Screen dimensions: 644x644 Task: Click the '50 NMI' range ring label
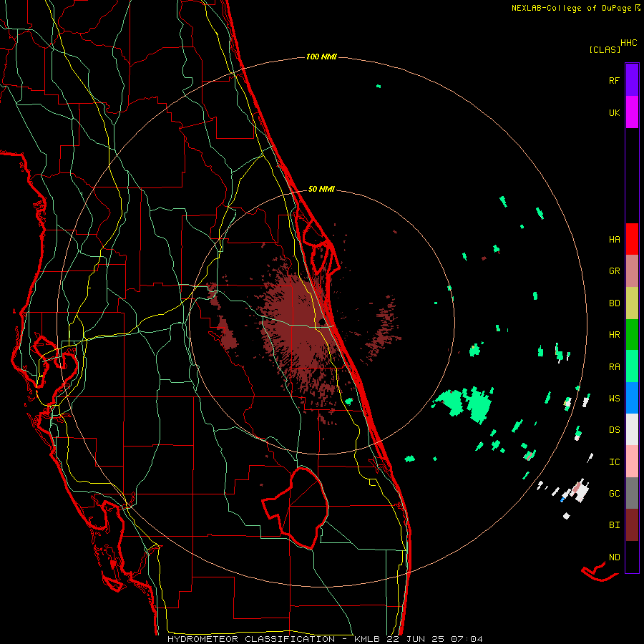[x=321, y=189]
